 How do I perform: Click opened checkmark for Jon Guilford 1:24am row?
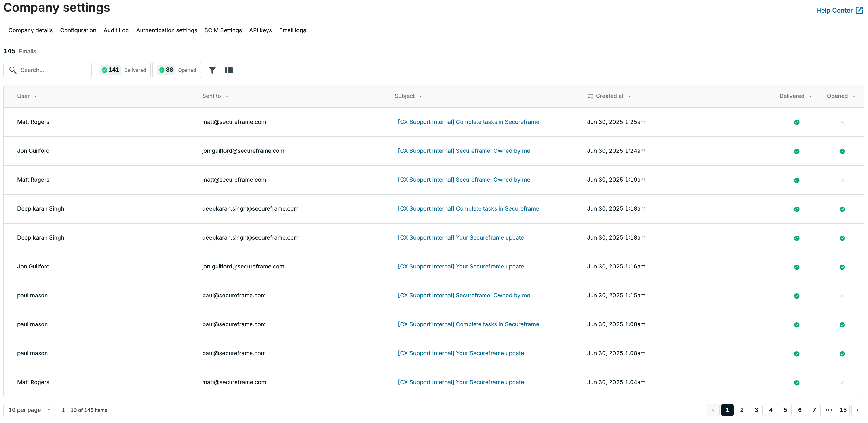coord(842,151)
